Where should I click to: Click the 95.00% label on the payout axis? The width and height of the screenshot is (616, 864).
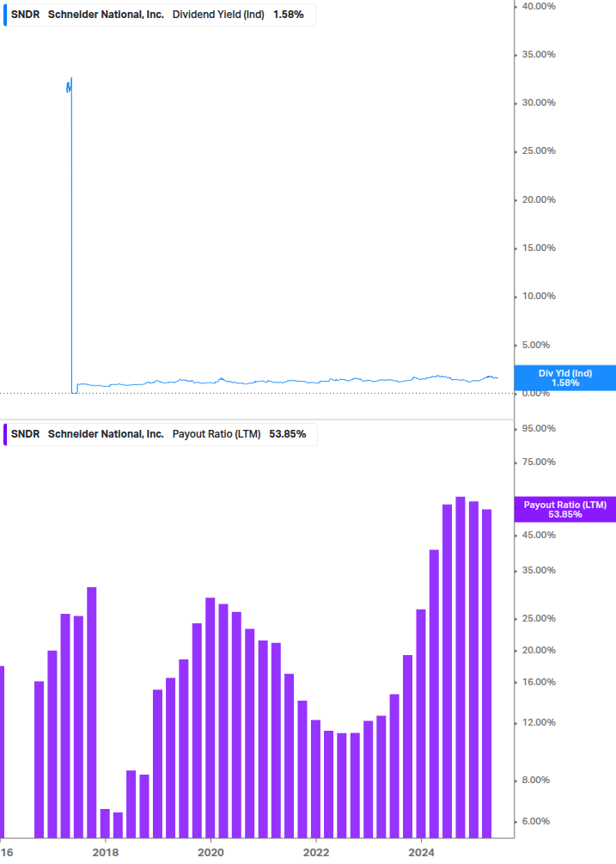click(x=539, y=428)
